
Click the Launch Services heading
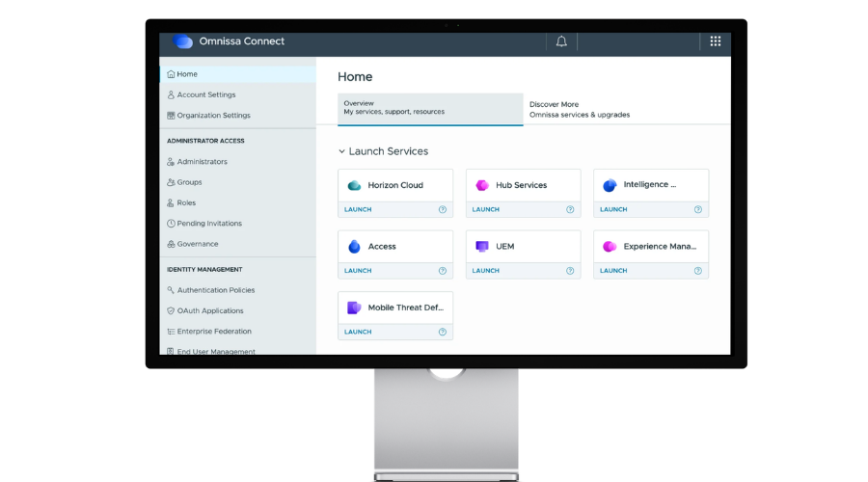389,151
